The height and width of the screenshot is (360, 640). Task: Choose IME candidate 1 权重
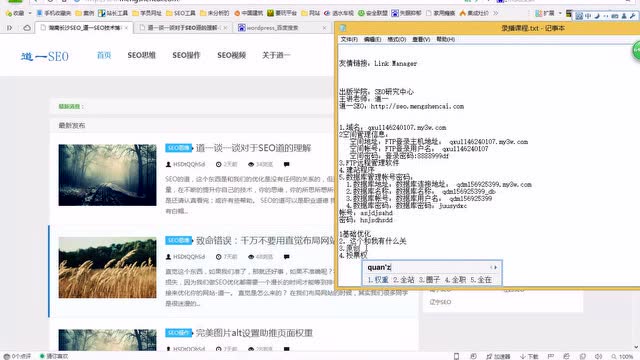(378, 280)
